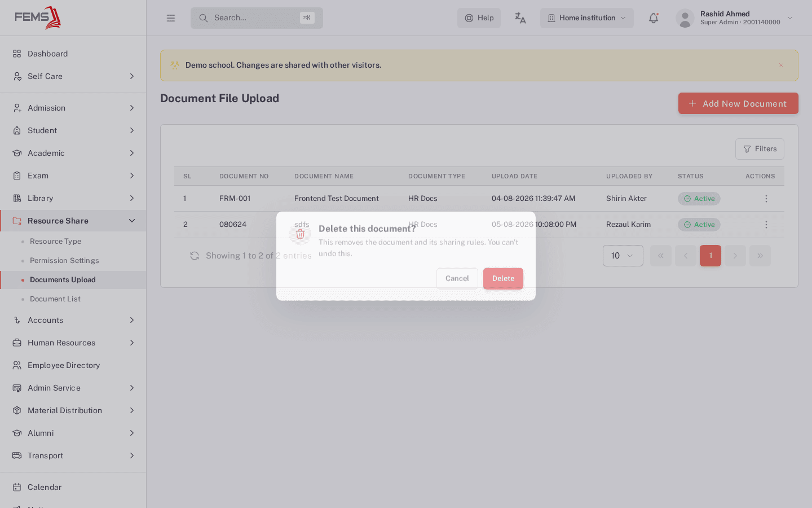The width and height of the screenshot is (812, 508).
Task: Expand the Material Distribution menu
Action: point(73,410)
